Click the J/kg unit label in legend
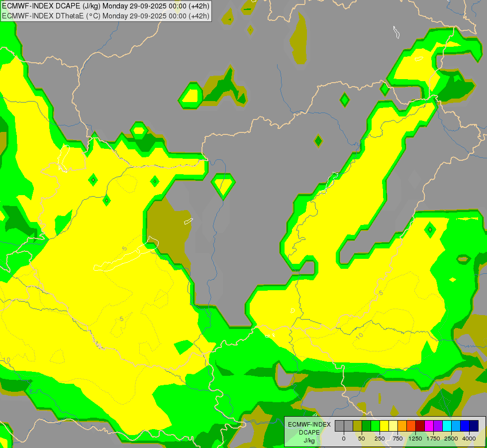 tap(309, 440)
